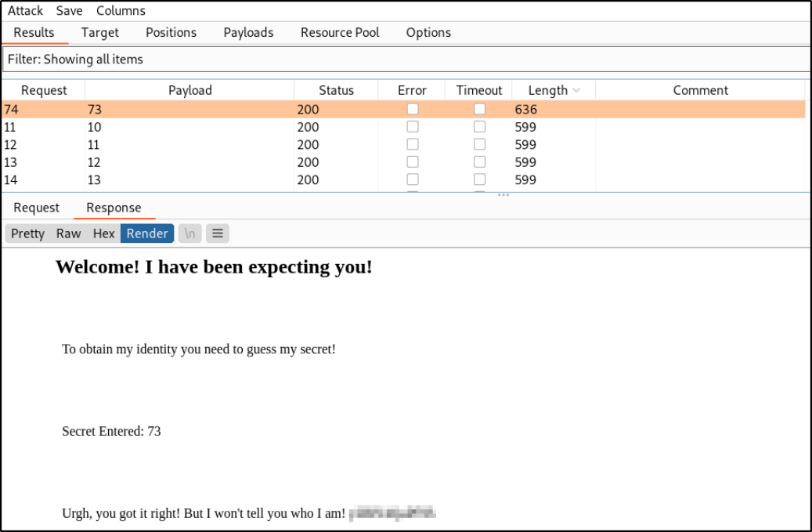Open the hamburger message options menu
Screen dimensions: 812x532
point(218,233)
